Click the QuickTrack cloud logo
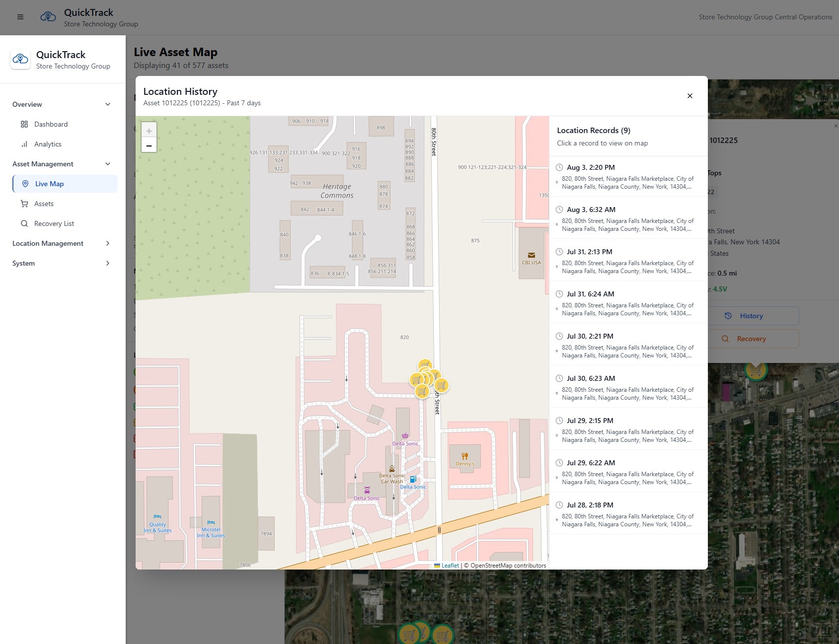This screenshot has height=644, width=839. [48, 16]
